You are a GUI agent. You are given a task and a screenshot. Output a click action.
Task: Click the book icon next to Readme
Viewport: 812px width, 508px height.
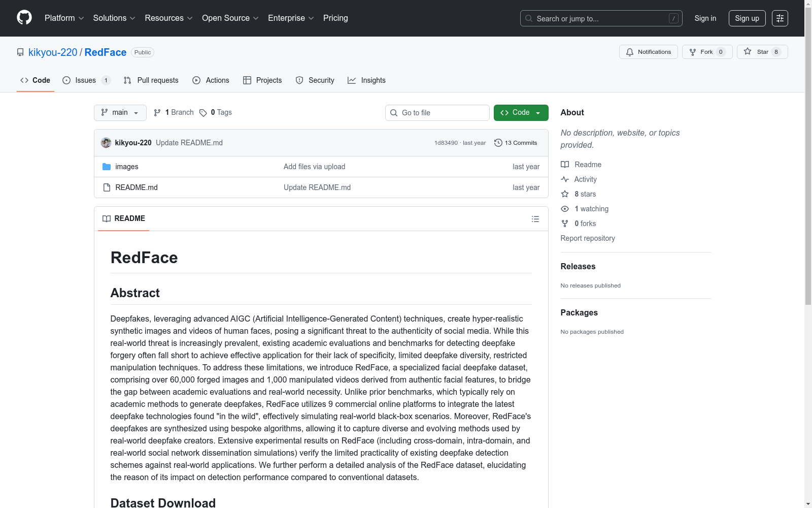tap(565, 165)
